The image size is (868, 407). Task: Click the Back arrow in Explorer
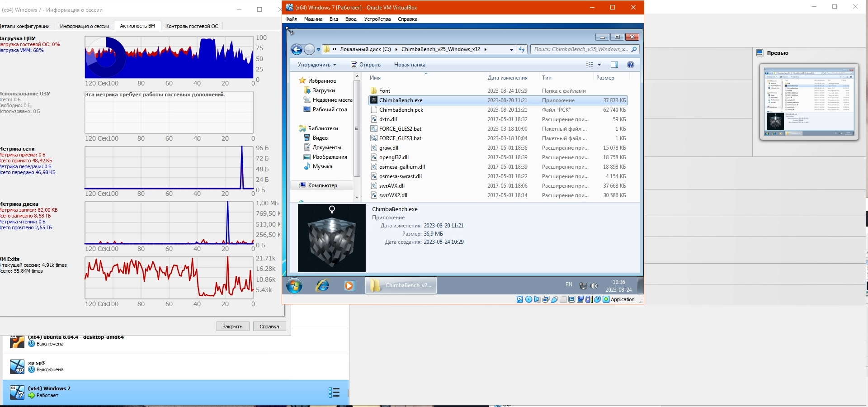[297, 50]
